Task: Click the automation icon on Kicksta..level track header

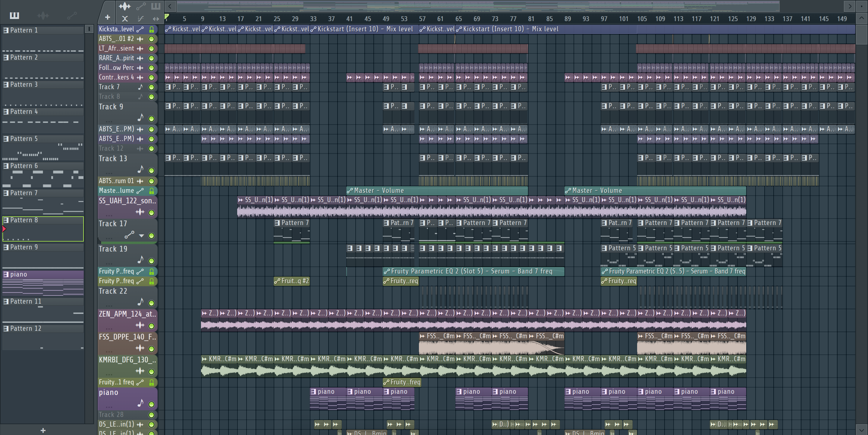Action: [140, 29]
